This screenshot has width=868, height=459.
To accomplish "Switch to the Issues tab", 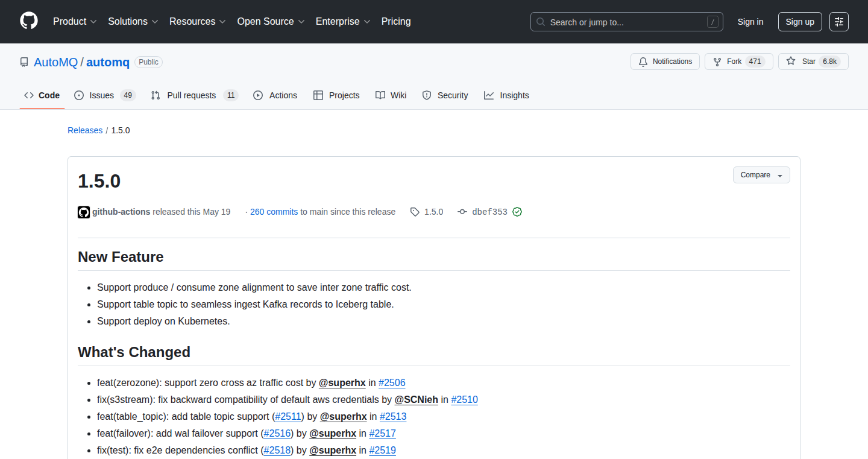I will [x=105, y=95].
